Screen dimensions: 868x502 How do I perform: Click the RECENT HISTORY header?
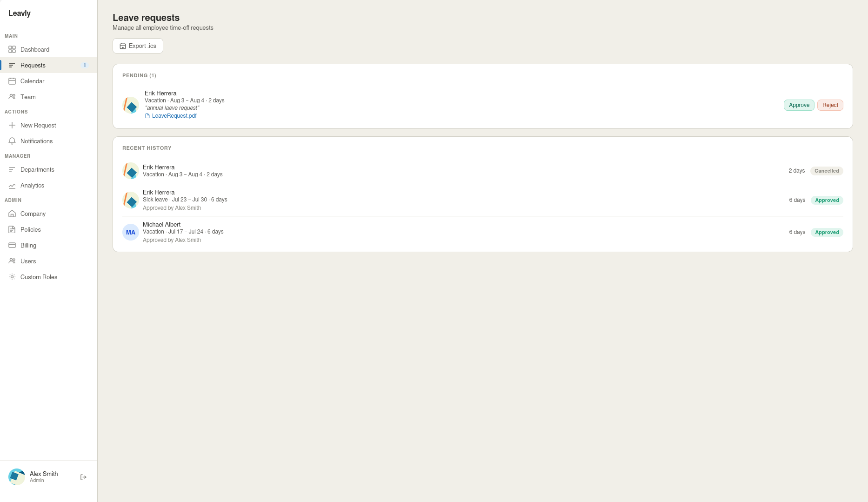pyautogui.click(x=147, y=148)
